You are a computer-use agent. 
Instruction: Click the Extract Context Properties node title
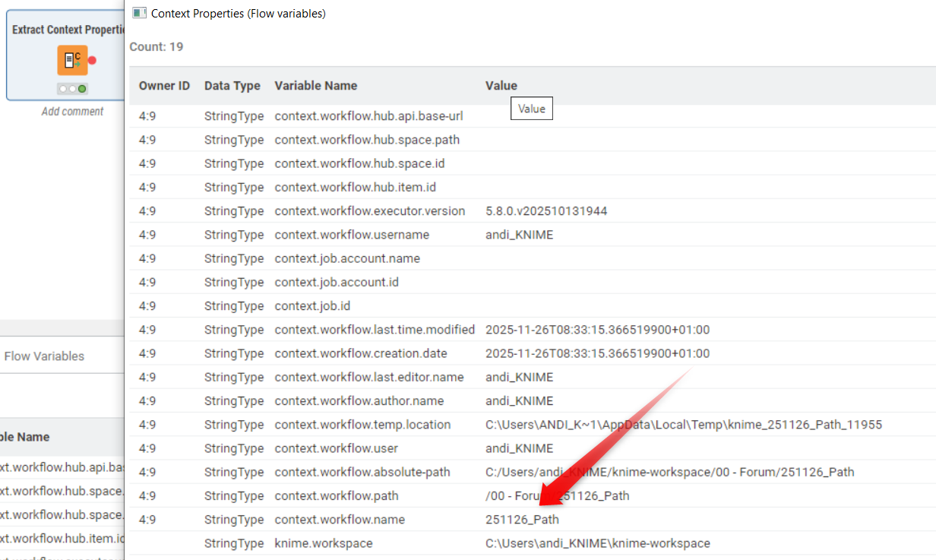pyautogui.click(x=68, y=30)
